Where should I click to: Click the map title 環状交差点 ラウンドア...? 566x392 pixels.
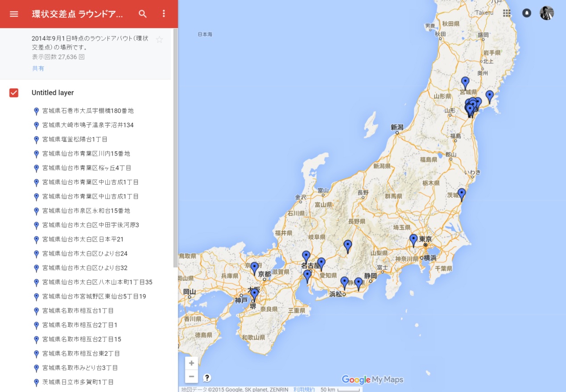78,14
